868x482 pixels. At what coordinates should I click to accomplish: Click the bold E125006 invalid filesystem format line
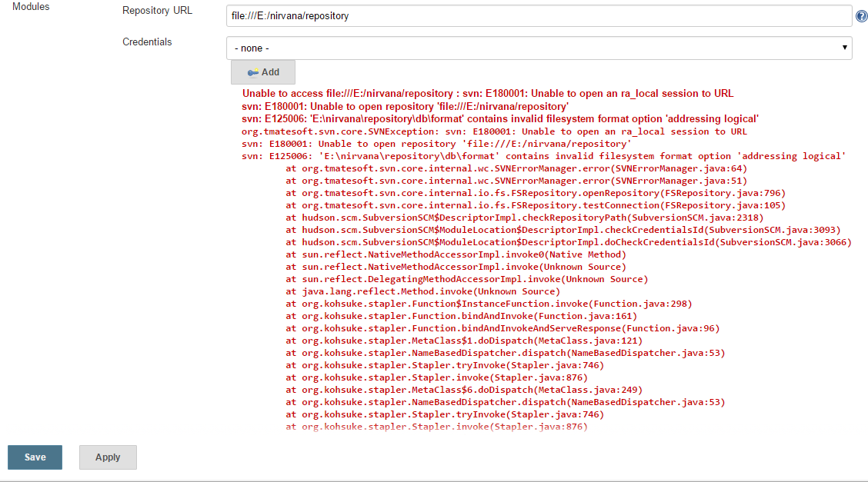point(500,119)
